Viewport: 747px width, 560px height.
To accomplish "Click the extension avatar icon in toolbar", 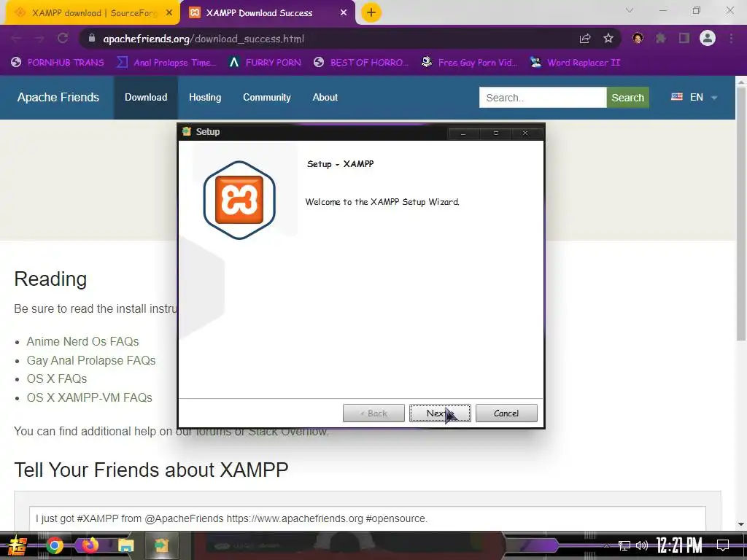I will 638,38.
